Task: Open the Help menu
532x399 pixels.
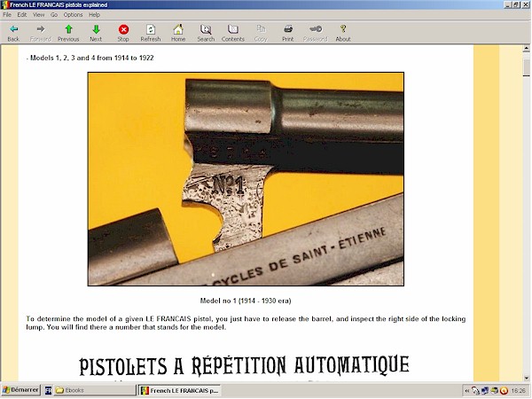Action: click(94, 14)
